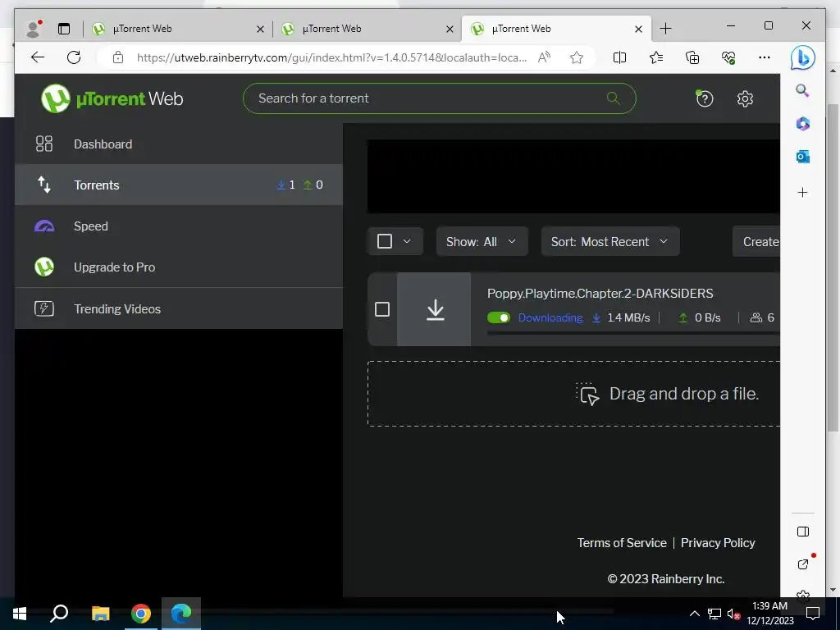
Task: Open Edge split screen icon
Action: [619, 57]
